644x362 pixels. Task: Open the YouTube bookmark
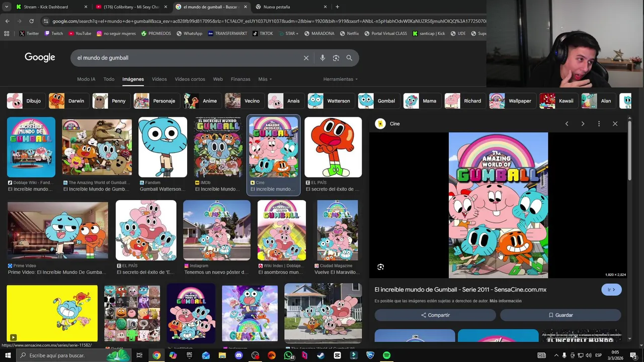coord(79,34)
